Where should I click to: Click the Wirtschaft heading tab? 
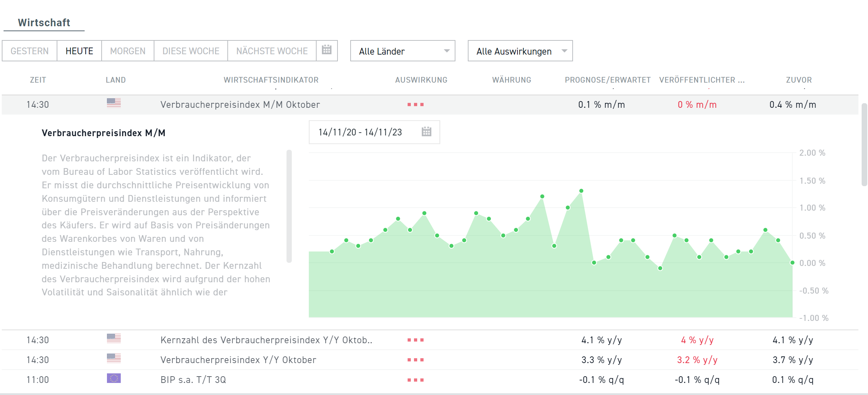click(x=44, y=23)
